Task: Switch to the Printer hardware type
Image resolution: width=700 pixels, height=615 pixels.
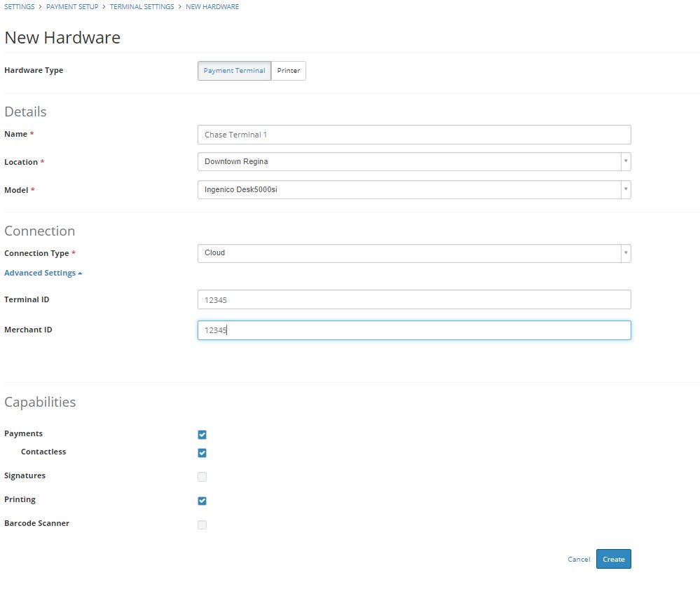Action: pos(288,70)
